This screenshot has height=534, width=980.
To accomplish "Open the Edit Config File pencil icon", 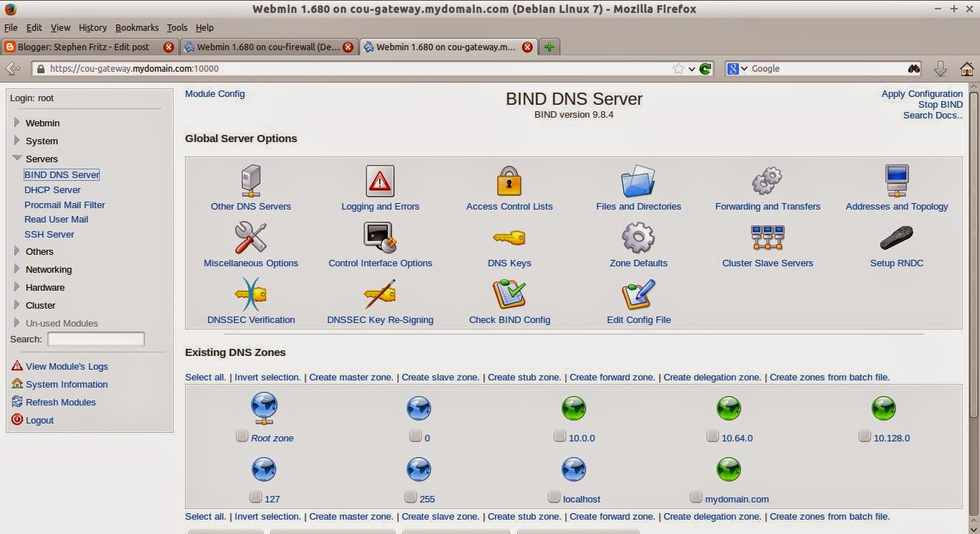I will pos(639,294).
